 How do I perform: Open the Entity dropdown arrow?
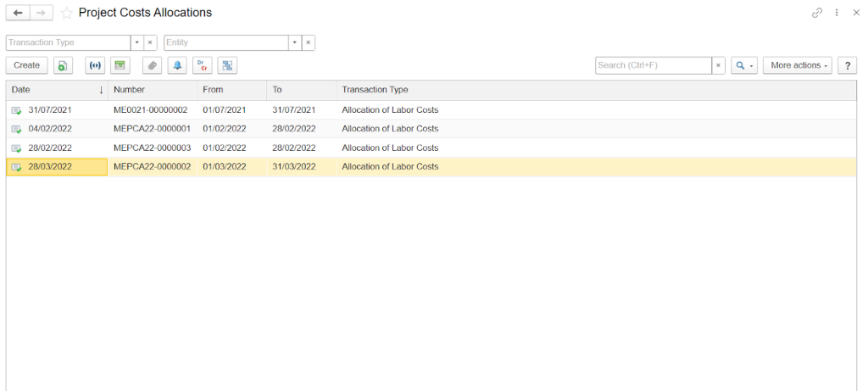(x=295, y=42)
